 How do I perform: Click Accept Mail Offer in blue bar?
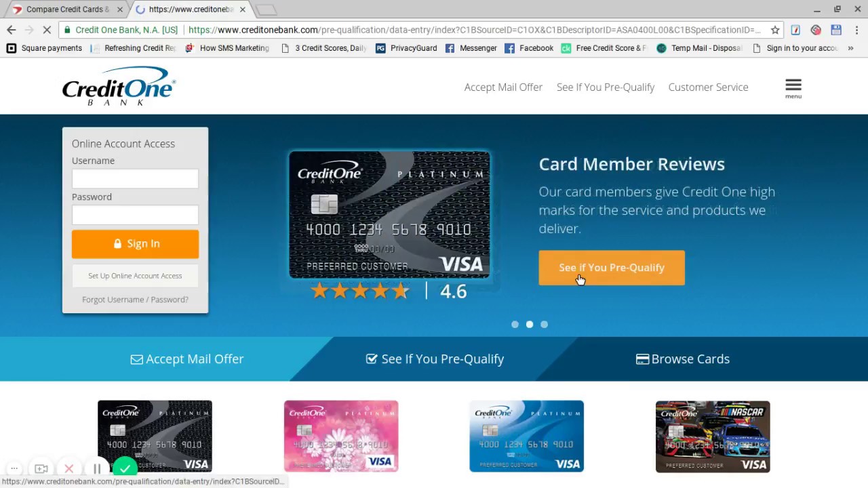pyautogui.click(x=187, y=359)
